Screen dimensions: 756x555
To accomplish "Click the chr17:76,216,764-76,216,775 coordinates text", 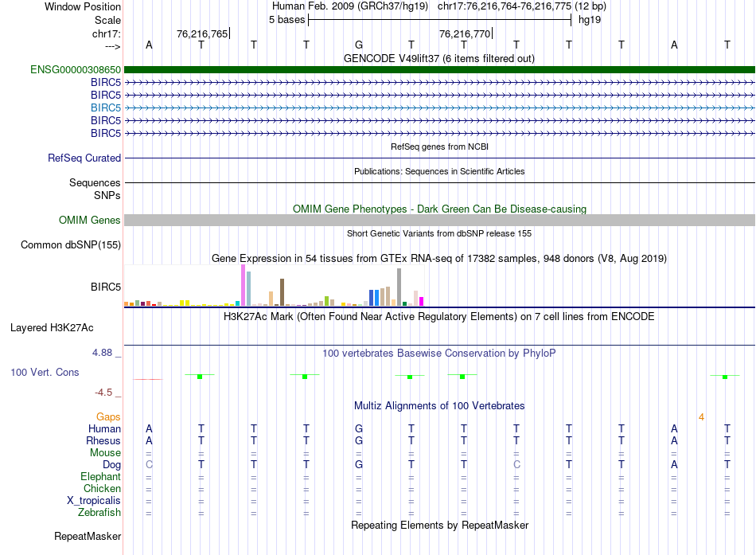I will click(505, 6).
